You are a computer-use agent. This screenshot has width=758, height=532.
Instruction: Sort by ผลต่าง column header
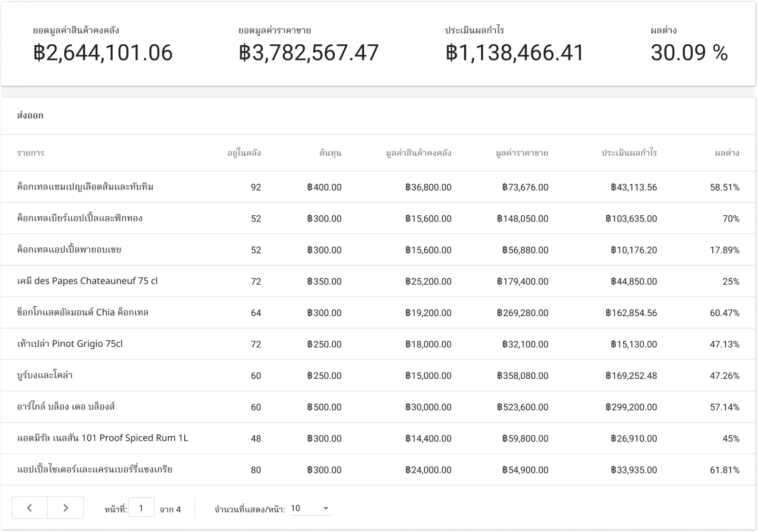click(x=727, y=153)
